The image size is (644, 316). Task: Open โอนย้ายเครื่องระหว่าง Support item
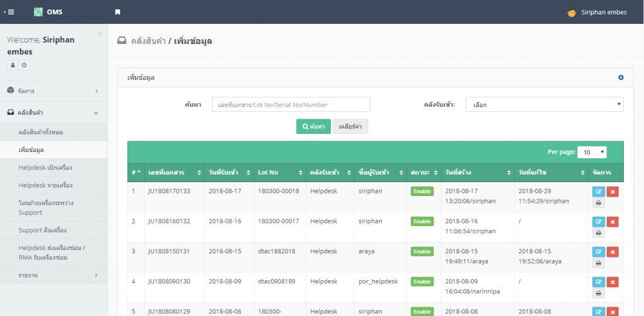(54, 208)
